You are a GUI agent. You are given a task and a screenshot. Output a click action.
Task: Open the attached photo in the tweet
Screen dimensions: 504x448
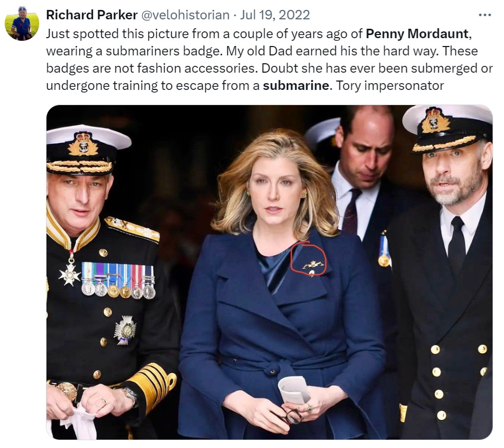pyautogui.click(x=269, y=272)
